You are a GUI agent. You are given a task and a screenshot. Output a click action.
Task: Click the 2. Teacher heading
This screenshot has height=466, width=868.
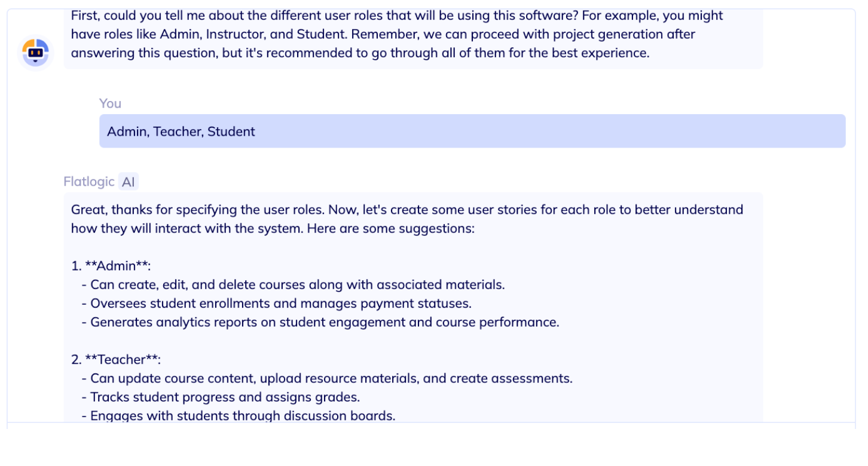click(116, 360)
